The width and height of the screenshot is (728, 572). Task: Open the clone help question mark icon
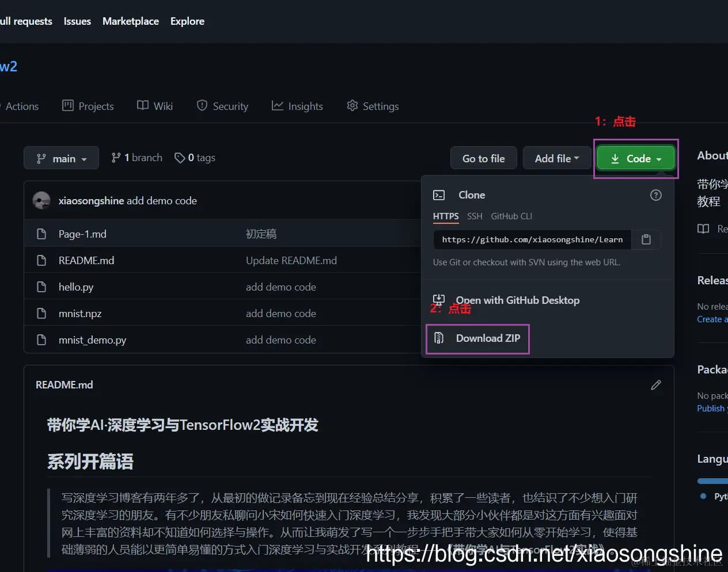click(x=656, y=195)
